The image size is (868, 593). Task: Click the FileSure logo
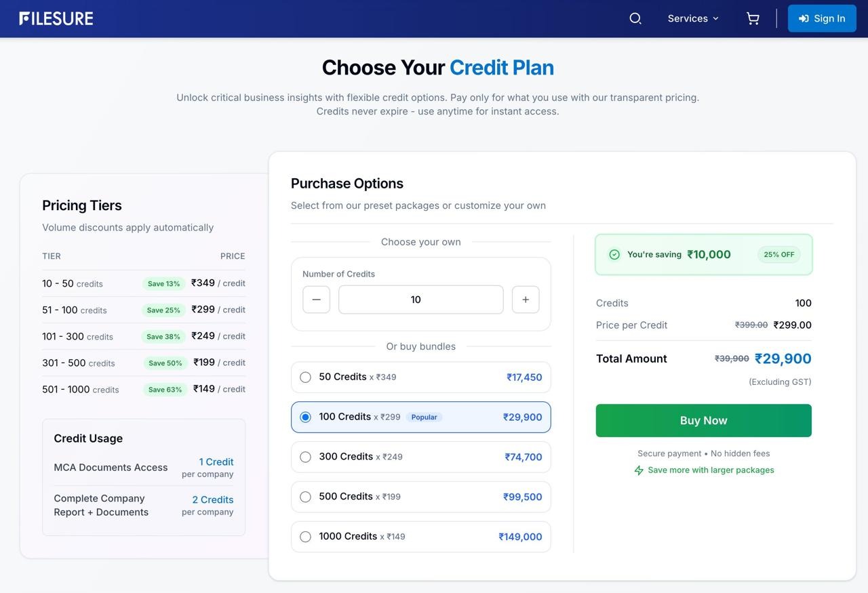56,18
